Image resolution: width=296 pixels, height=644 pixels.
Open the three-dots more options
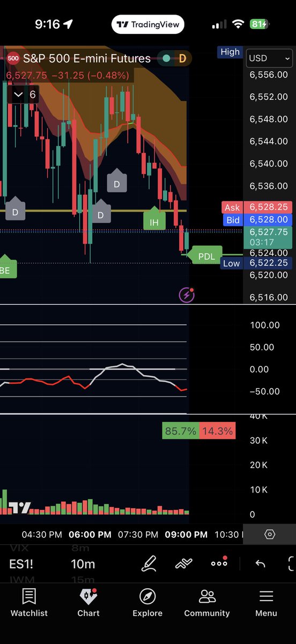pyautogui.click(x=219, y=562)
